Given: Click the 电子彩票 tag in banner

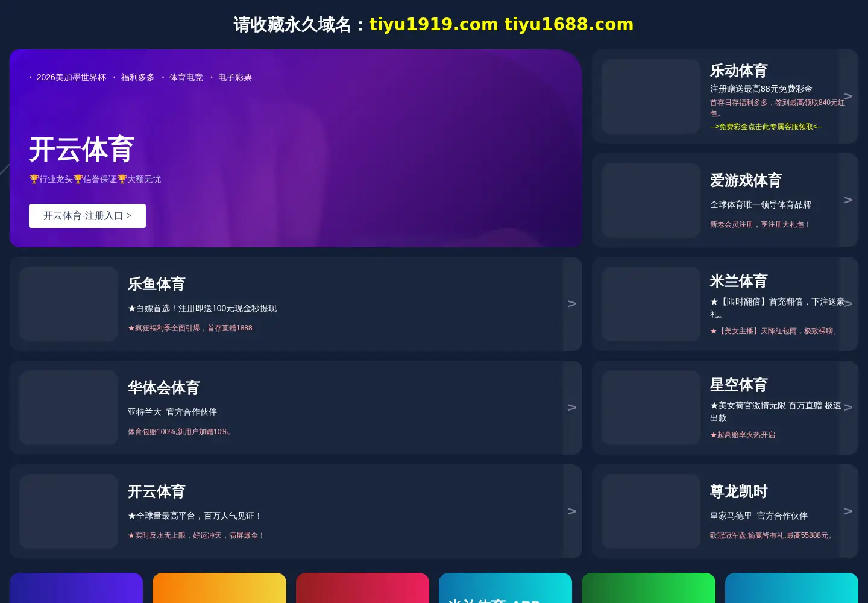Looking at the screenshot, I should (234, 77).
